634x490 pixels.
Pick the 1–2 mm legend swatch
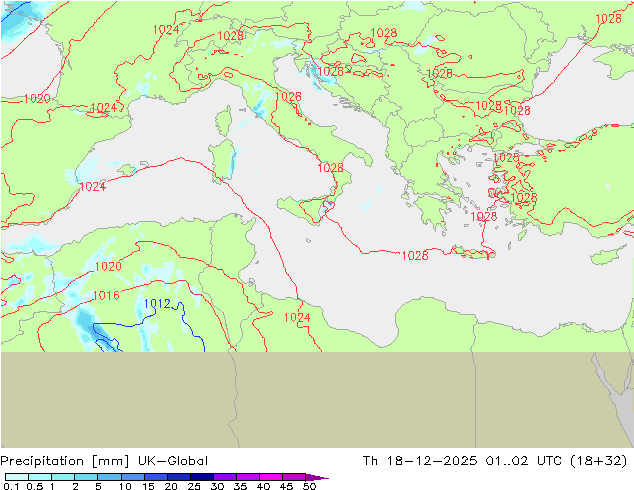click(x=63, y=477)
